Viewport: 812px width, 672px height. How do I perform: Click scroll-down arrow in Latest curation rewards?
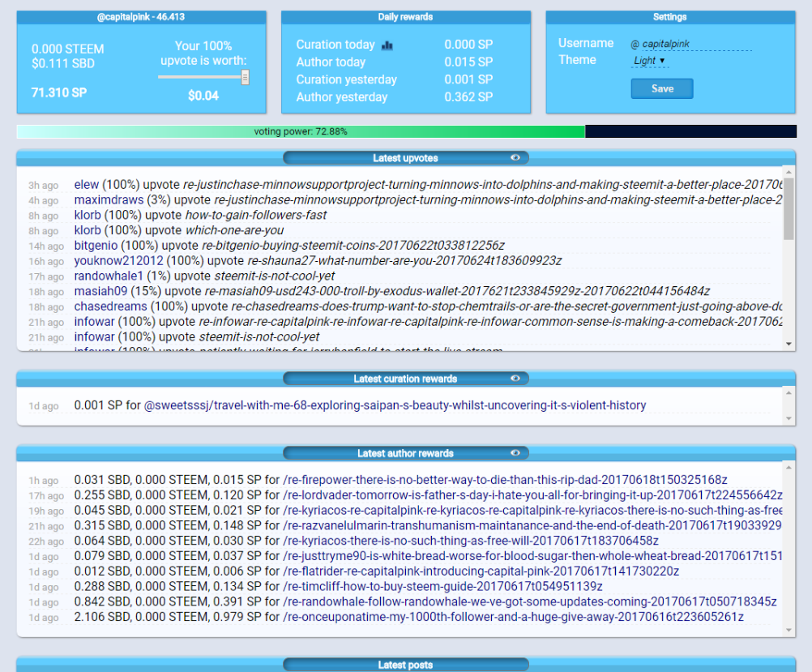click(x=788, y=418)
